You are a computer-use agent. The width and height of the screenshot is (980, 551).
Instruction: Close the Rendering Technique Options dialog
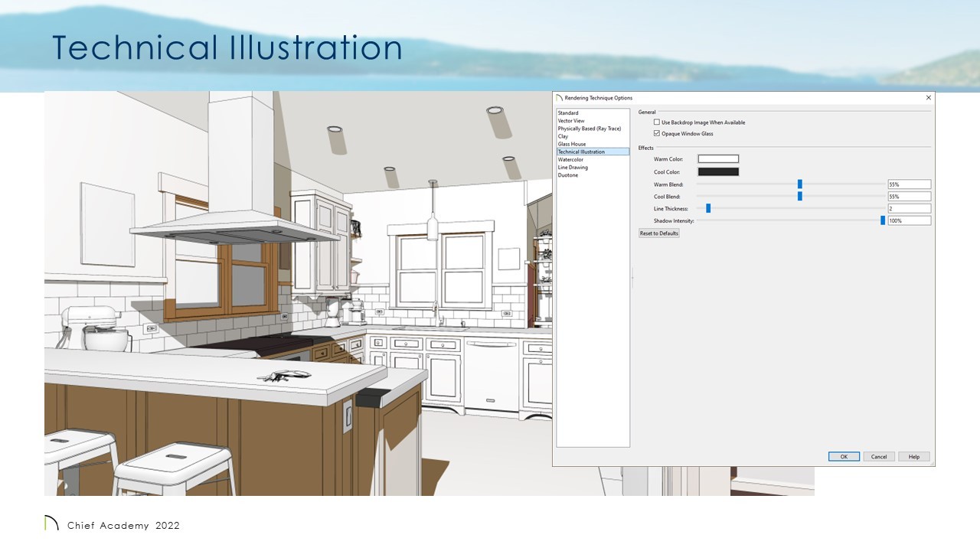pos(928,98)
